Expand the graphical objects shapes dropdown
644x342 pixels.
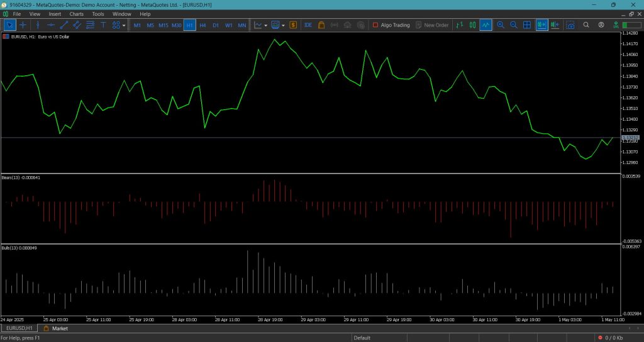click(x=124, y=25)
